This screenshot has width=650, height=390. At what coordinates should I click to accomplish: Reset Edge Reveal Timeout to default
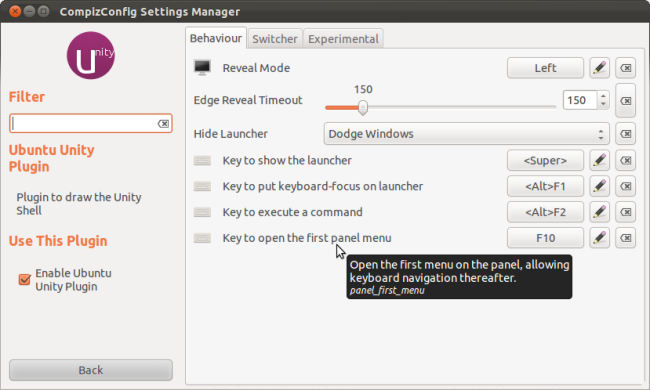[x=626, y=101]
